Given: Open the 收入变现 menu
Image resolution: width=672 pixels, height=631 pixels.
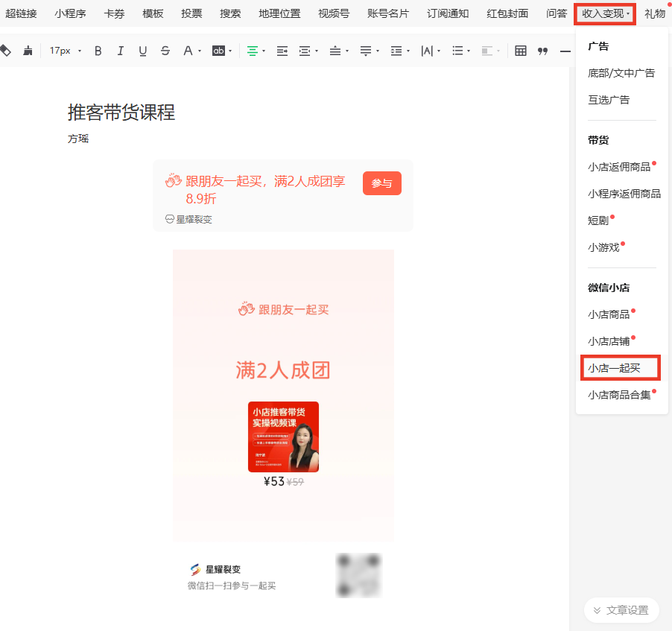Looking at the screenshot, I should tap(604, 13).
